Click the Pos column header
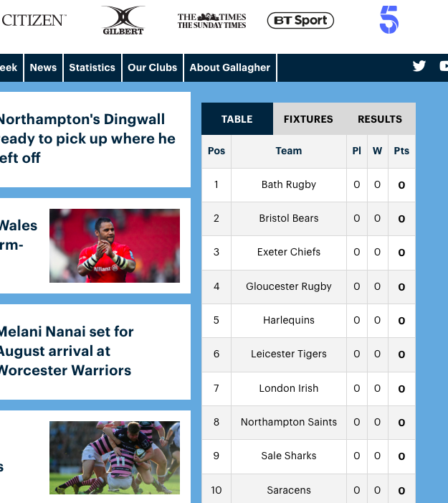The height and width of the screenshot is (503, 448). [x=216, y=151]
